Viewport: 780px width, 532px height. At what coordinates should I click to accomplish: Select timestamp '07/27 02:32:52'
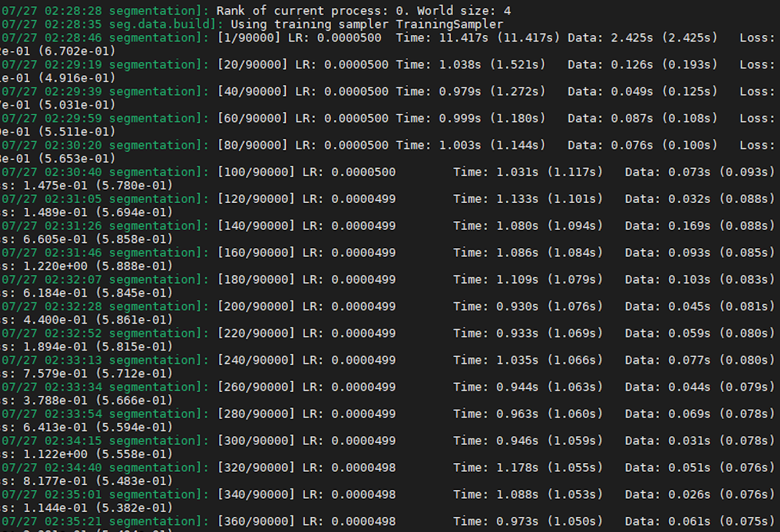pos(52,334)
